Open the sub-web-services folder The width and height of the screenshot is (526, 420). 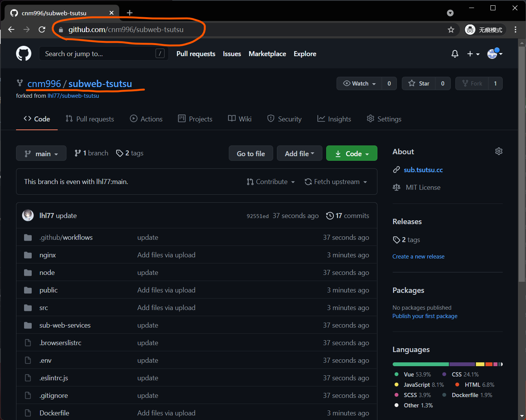point(65,325)
